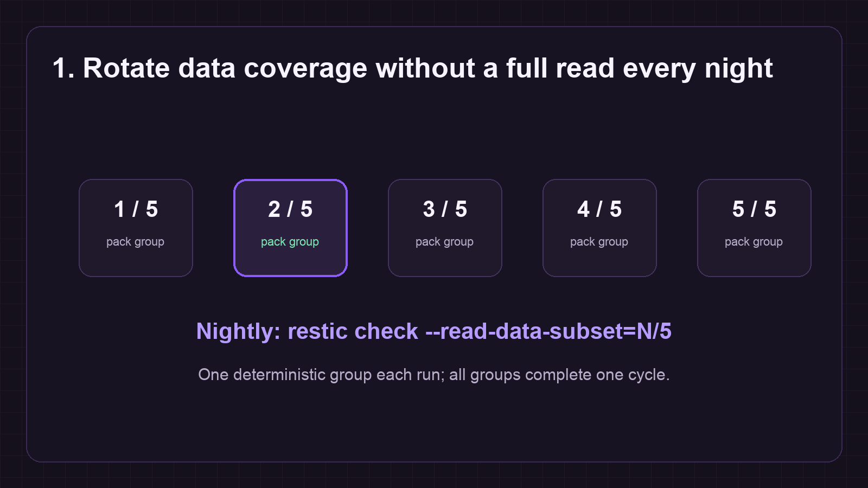868x488 pixels.
Task: Click 'pack group' label under 4 / 5
Action: [599, 242]
